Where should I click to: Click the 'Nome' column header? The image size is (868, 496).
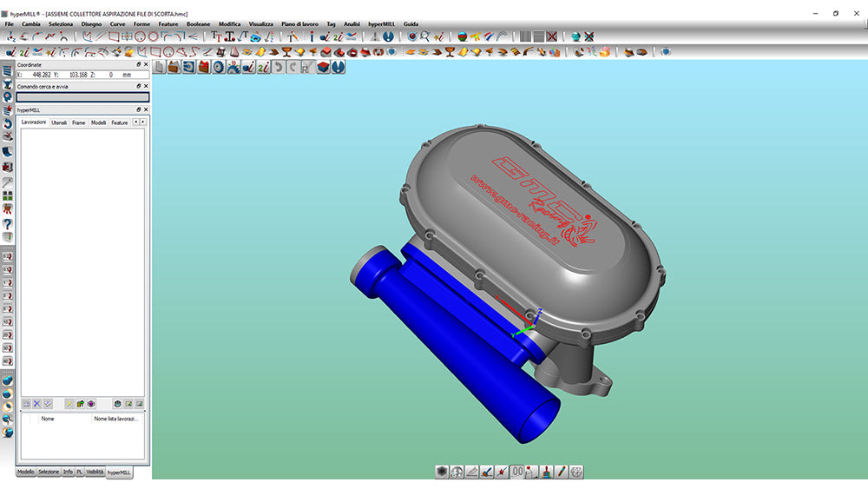48,418
